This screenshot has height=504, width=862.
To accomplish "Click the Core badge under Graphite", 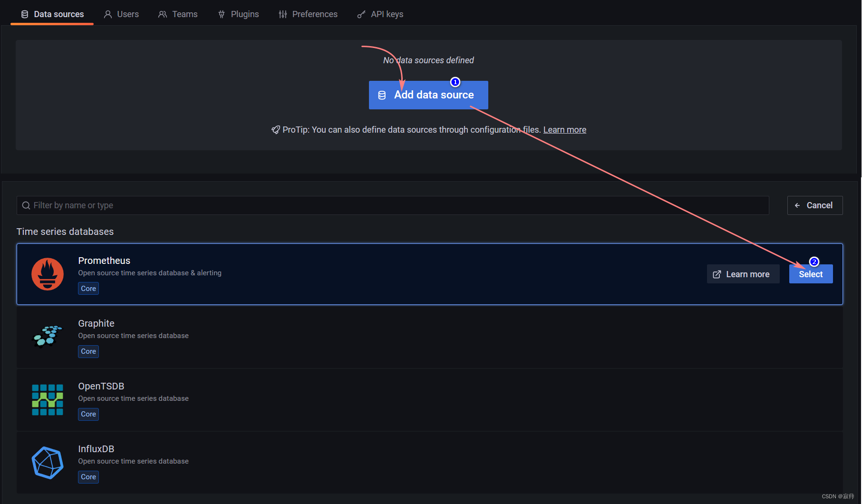I will (88, 351).
